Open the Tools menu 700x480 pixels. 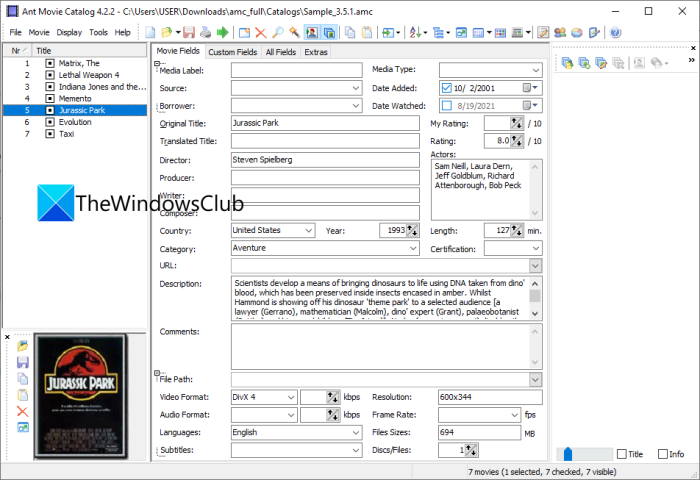[98, 32]
